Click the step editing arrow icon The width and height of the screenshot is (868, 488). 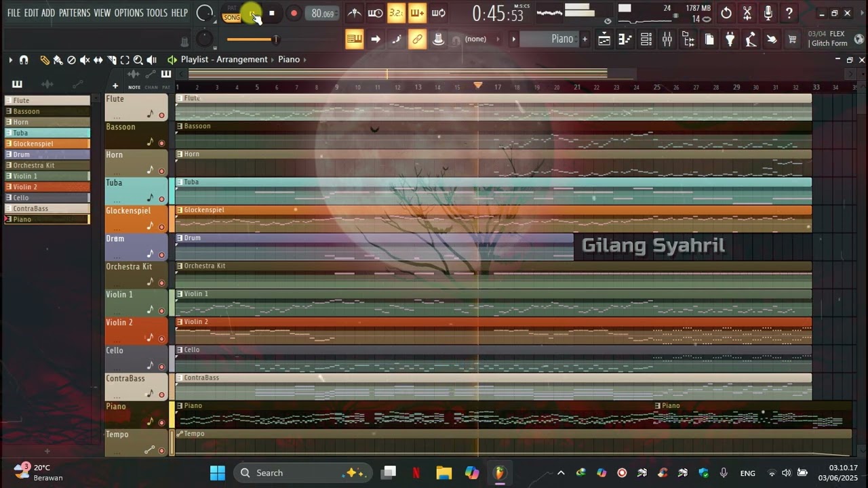(376, 39)
